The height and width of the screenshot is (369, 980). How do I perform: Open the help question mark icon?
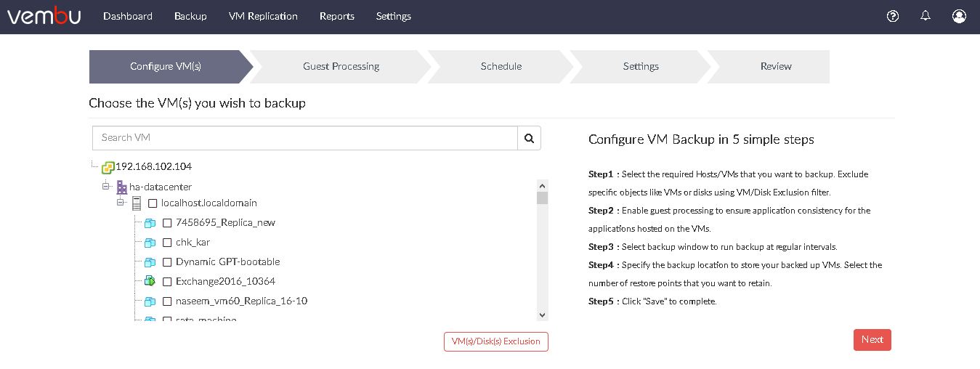click(x=893, y=16)
